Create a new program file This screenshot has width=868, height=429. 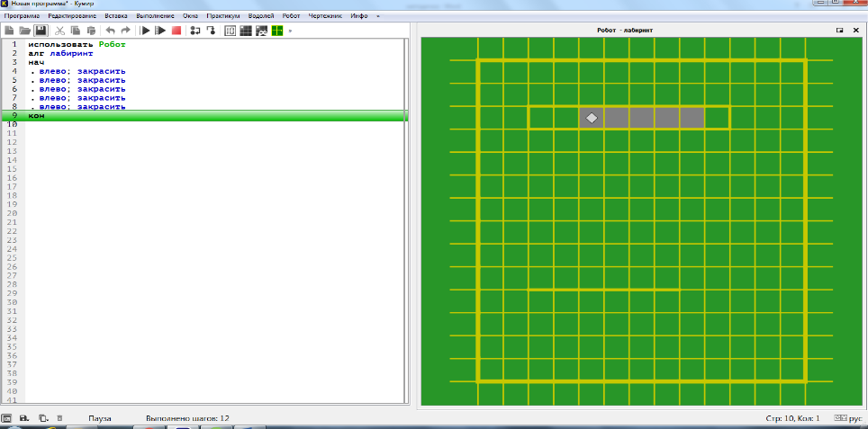click(x=9, y=31)
